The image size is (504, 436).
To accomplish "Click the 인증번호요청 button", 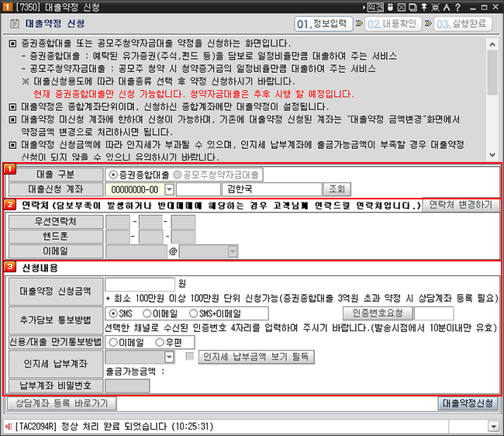I will tap(378, 313).
